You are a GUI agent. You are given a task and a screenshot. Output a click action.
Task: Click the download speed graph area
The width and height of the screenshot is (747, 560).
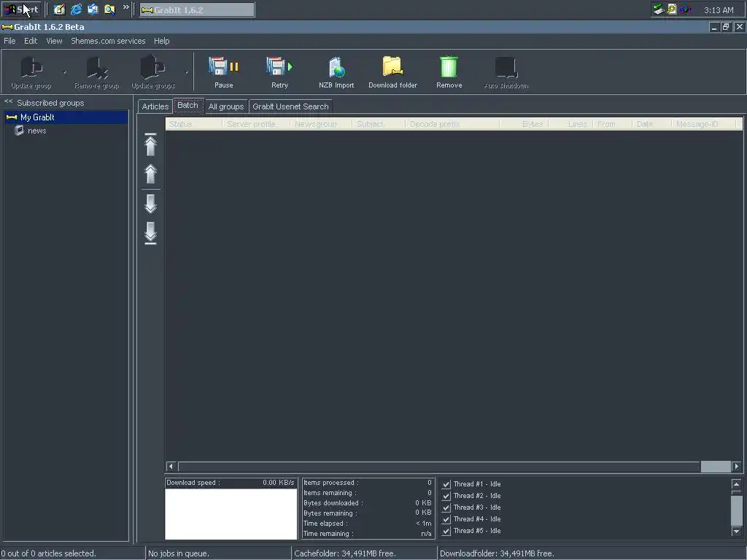click(231, 514)
